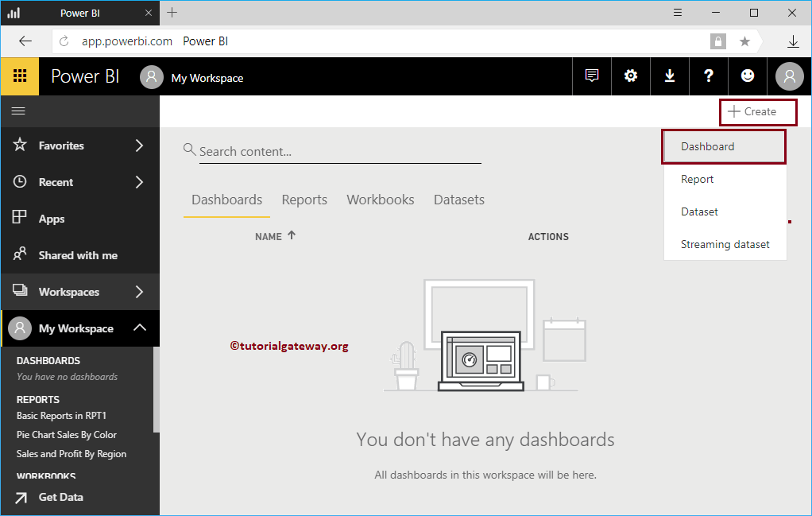Reload the page with refresh icon
Screen dimensions: 812x516
64,41
